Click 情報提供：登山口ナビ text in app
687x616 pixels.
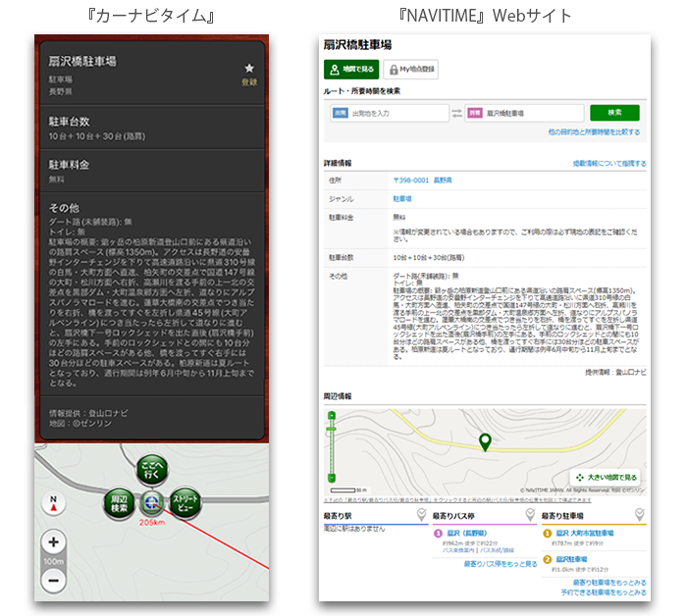88,413
